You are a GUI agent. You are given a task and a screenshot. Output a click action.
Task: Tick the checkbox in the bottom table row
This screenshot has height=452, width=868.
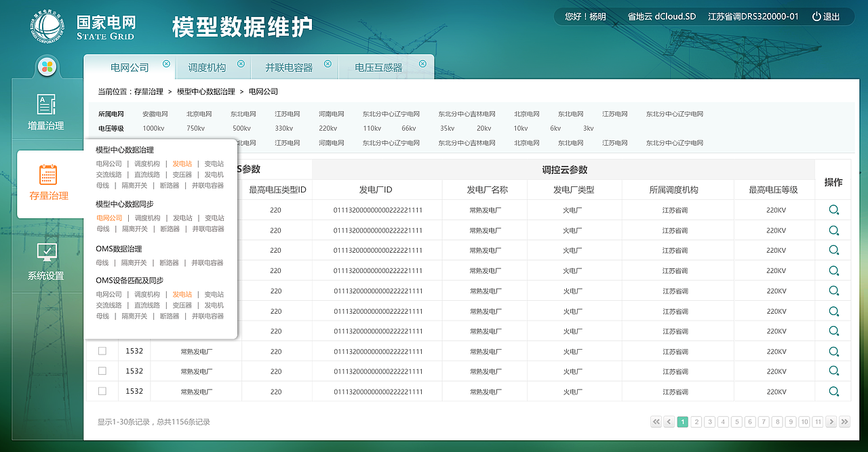coord(102,391)
